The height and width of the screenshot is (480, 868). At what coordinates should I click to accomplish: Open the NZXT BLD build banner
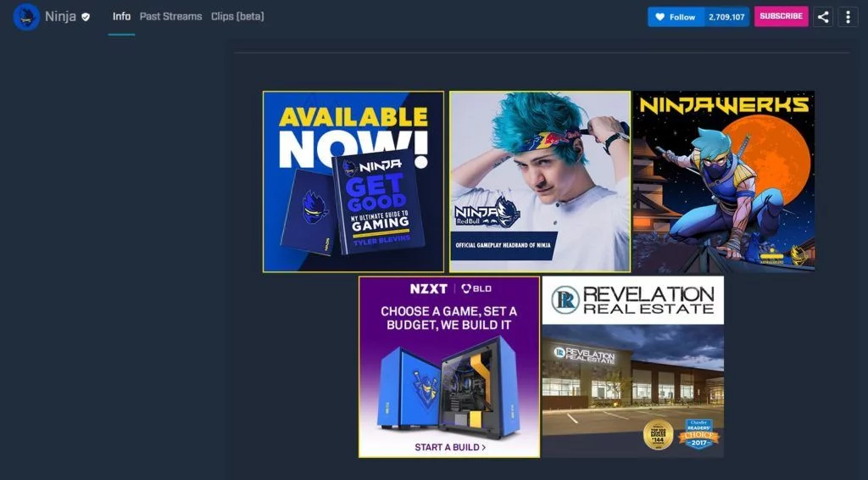point(449,367)
